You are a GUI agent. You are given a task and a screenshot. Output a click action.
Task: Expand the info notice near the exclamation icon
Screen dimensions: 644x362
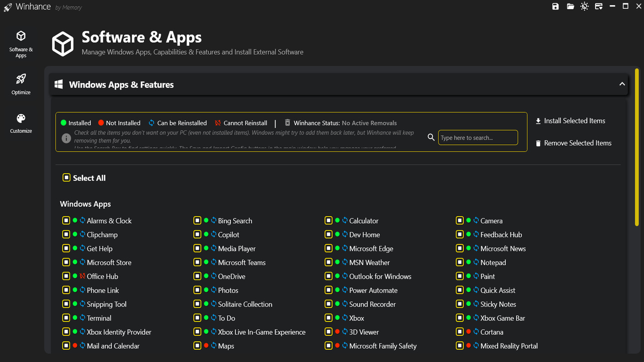(66, 138)
